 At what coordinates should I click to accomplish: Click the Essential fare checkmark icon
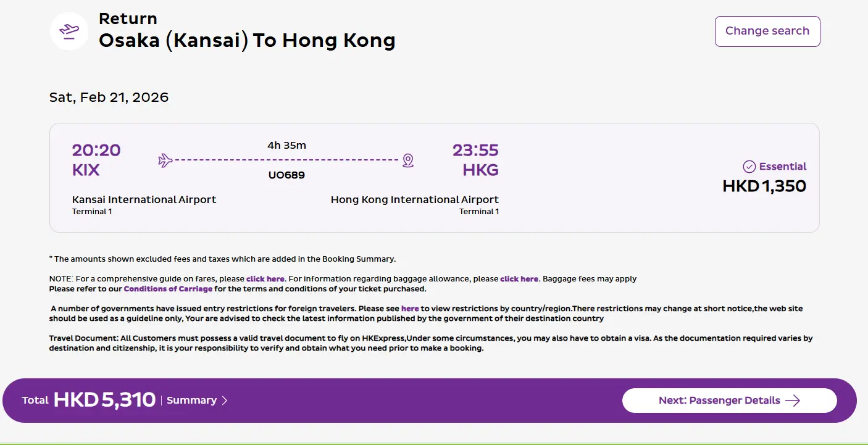click(749, 167)
